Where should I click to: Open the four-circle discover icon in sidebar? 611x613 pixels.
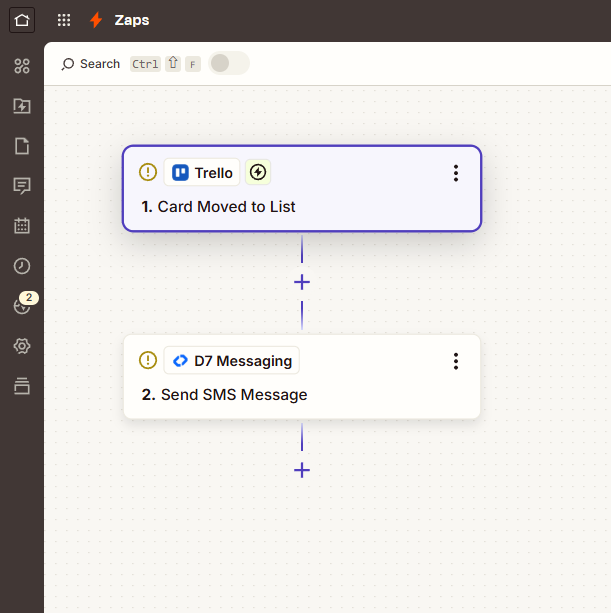click(x=22, y=66)
